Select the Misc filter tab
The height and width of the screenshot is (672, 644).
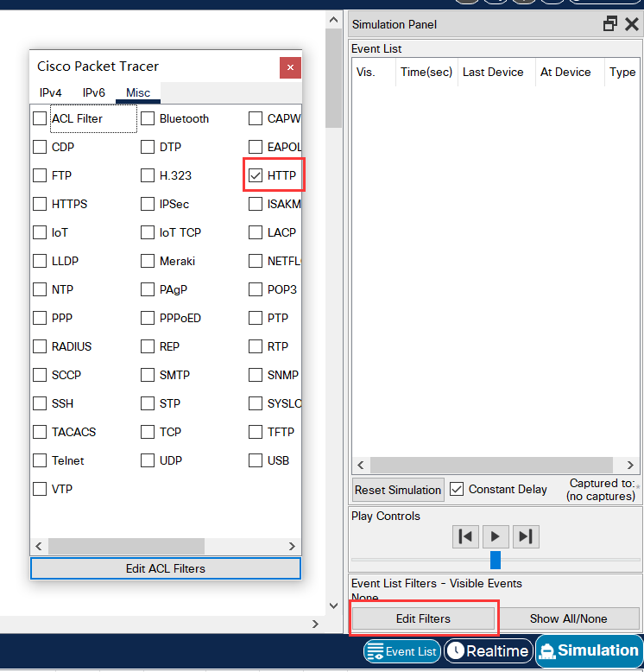pyautogui.click(x=138, y=92)
